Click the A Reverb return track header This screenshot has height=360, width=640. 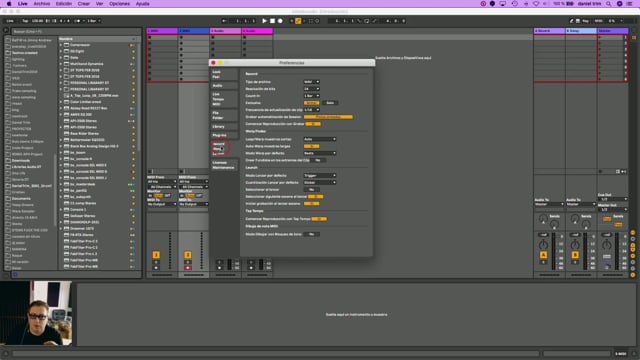[549, 31]
